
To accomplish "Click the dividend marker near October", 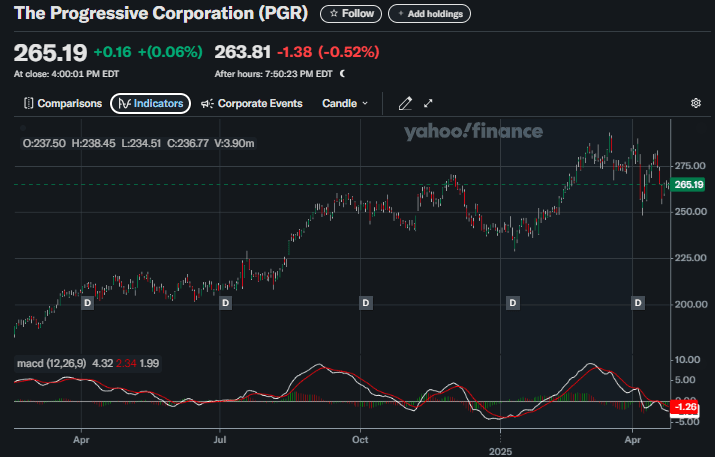I will pyautogui.click(x=366, y=302).
